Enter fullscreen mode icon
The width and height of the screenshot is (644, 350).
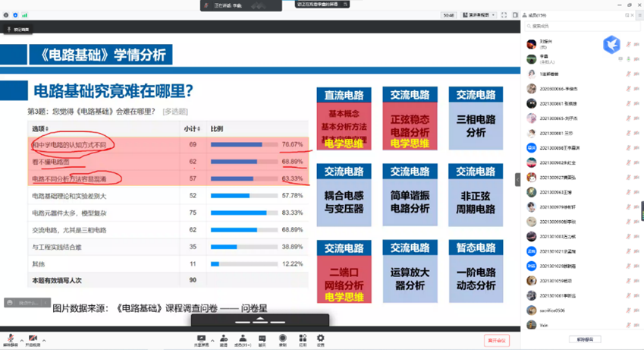(504, 15)
